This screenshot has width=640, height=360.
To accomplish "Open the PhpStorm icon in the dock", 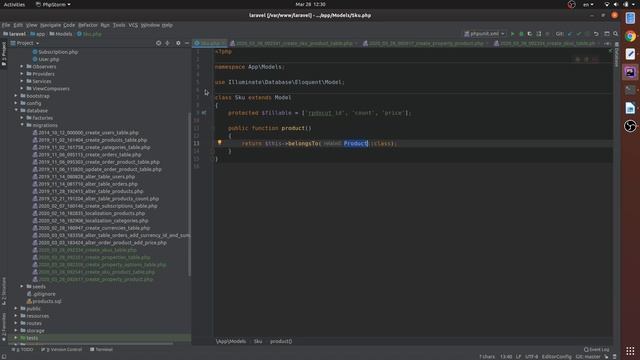I will [x=630, y=72].
